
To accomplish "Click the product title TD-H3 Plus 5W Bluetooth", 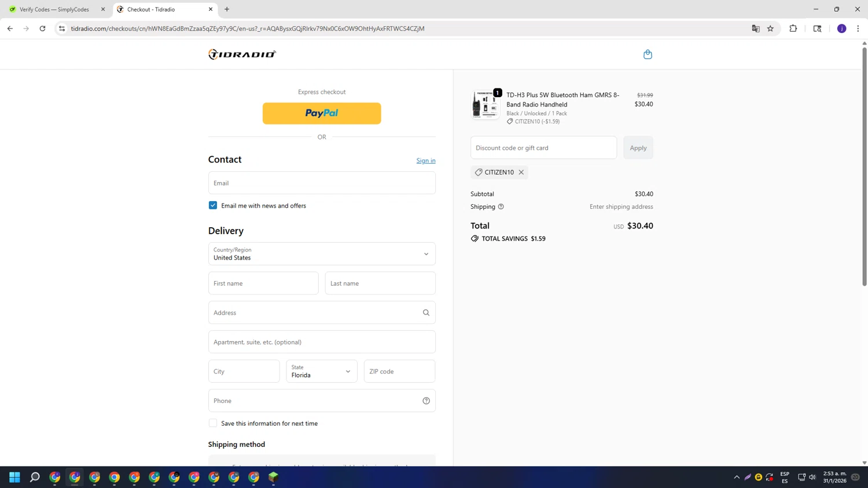I will pos(562,99).
